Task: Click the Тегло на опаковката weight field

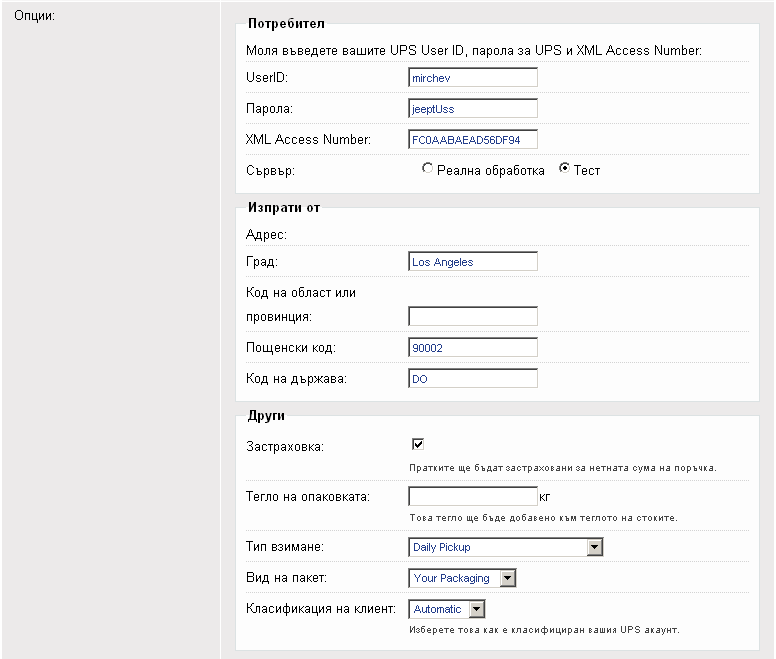Action: tap(472, 496)
